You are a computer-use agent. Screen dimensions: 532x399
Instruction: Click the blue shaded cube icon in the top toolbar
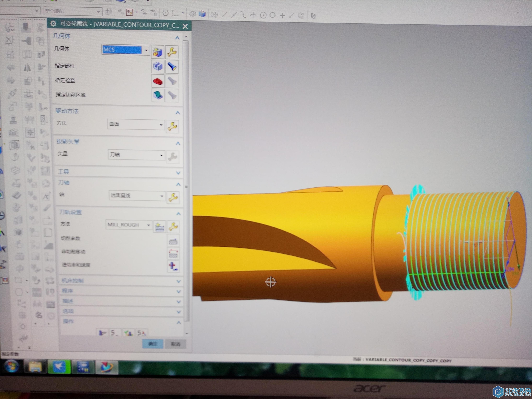(202, 14)
